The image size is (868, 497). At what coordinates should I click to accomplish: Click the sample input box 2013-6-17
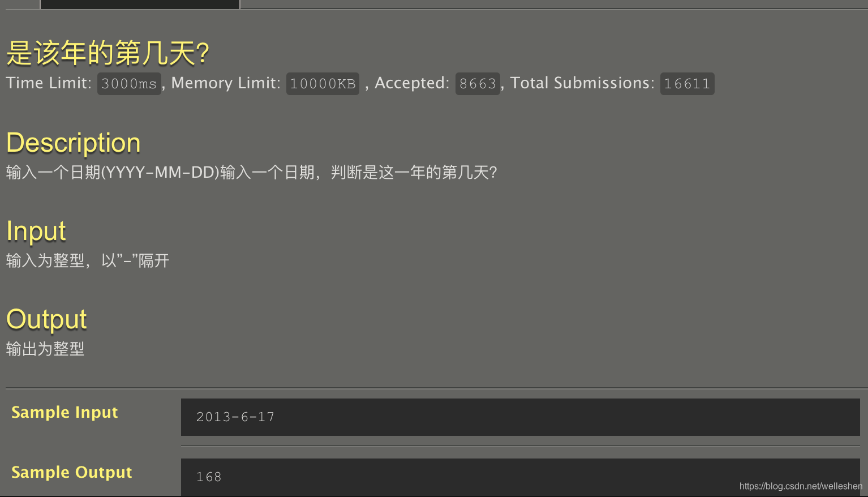click(521, 417)
